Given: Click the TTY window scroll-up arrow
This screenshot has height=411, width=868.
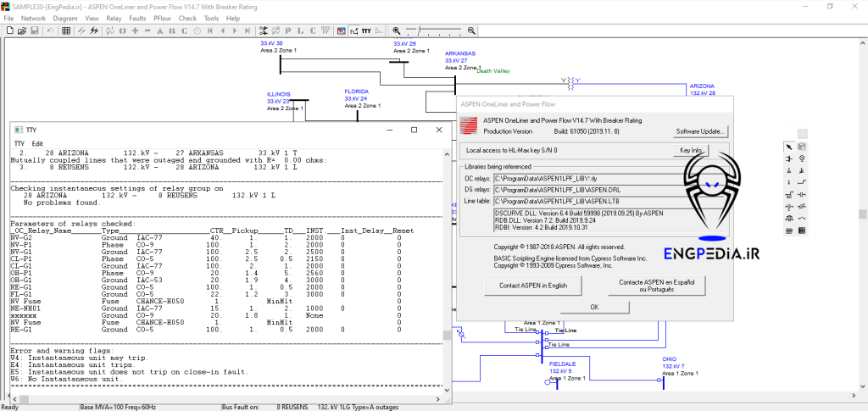Looking at the screenshot, I should point(448,153).
